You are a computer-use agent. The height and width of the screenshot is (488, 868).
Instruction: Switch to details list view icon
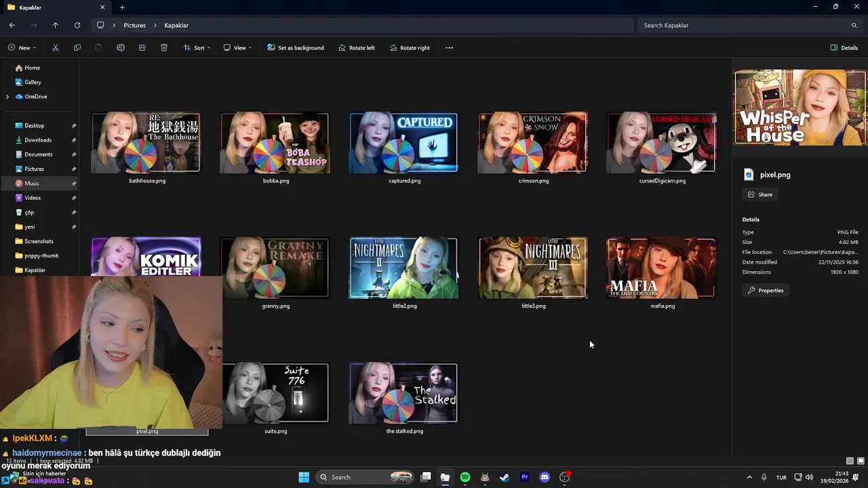pos(850,461)
